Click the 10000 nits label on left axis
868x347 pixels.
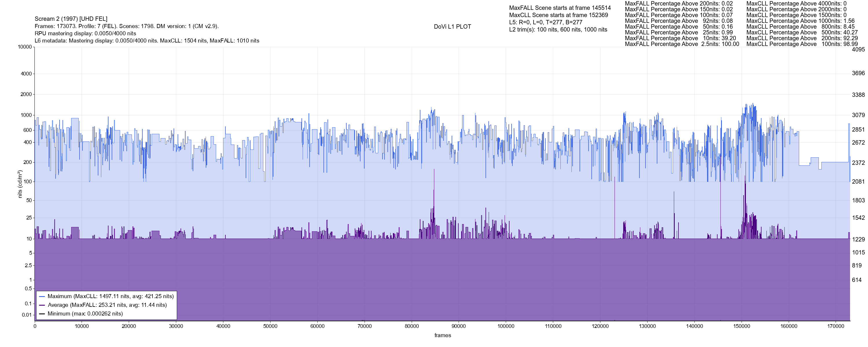coord(25,47)
